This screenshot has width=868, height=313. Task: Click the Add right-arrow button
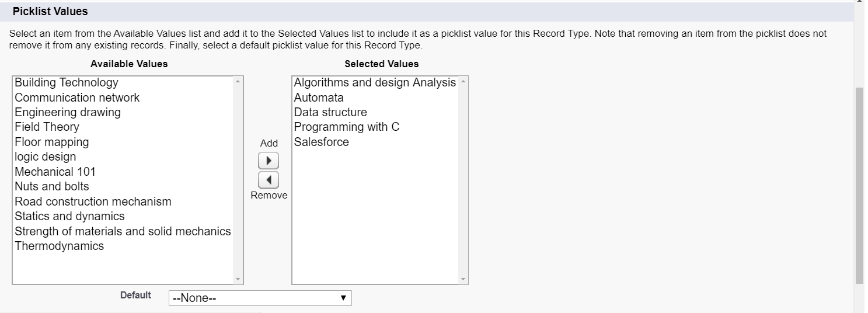pos(269,161)
